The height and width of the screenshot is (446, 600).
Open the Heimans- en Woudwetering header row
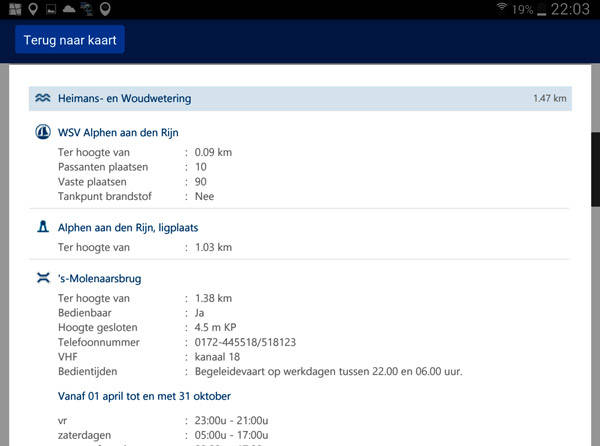(300, 98)
